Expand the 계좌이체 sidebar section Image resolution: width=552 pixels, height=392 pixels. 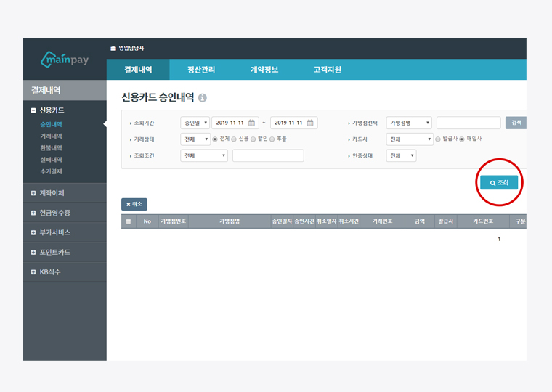click(x=33, y=193)
